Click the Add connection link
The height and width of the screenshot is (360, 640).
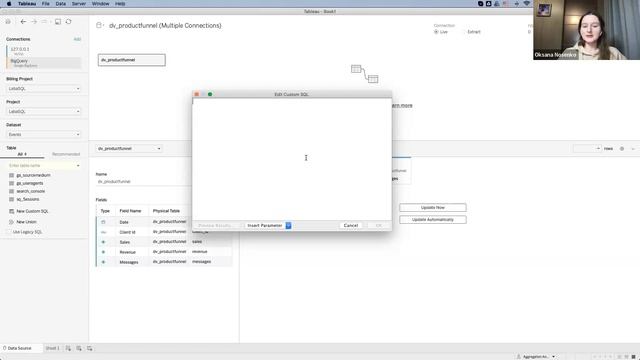click(x=77, y=39)
